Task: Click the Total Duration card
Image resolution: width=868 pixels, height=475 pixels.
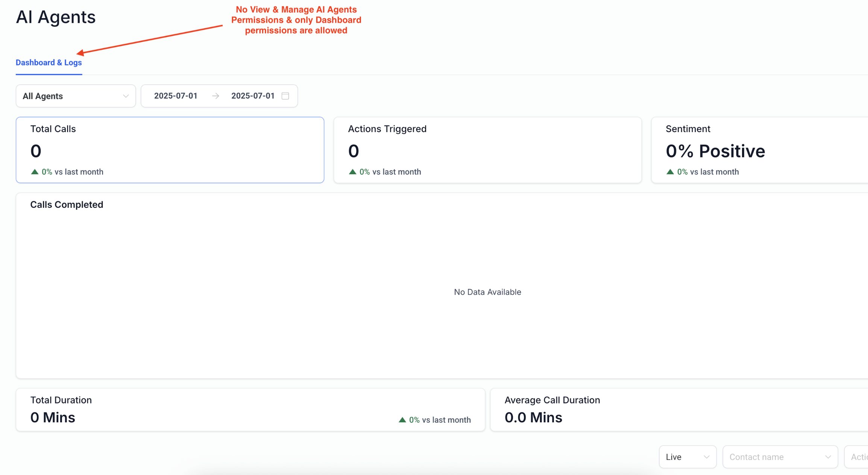Action: pyautogui.click(x=250, y=410)
